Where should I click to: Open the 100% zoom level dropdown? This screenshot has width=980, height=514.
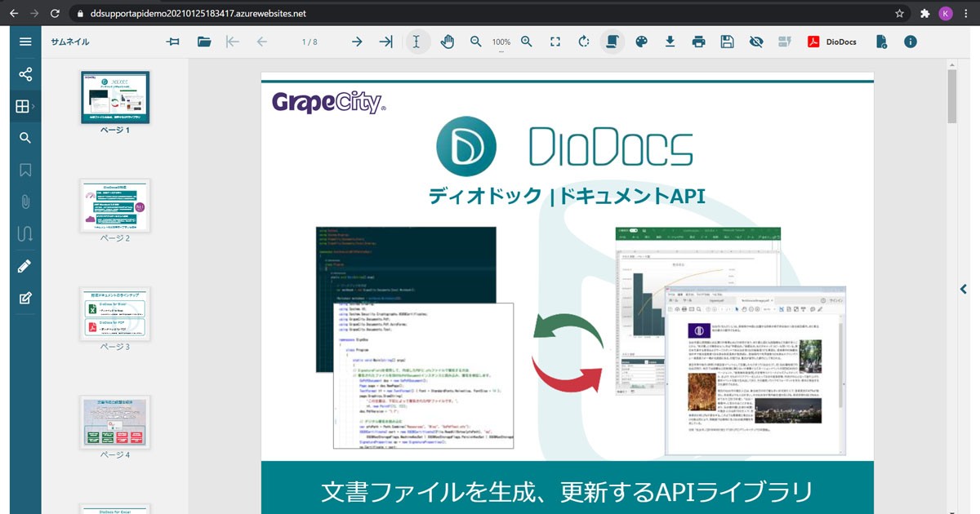point(501,42)
